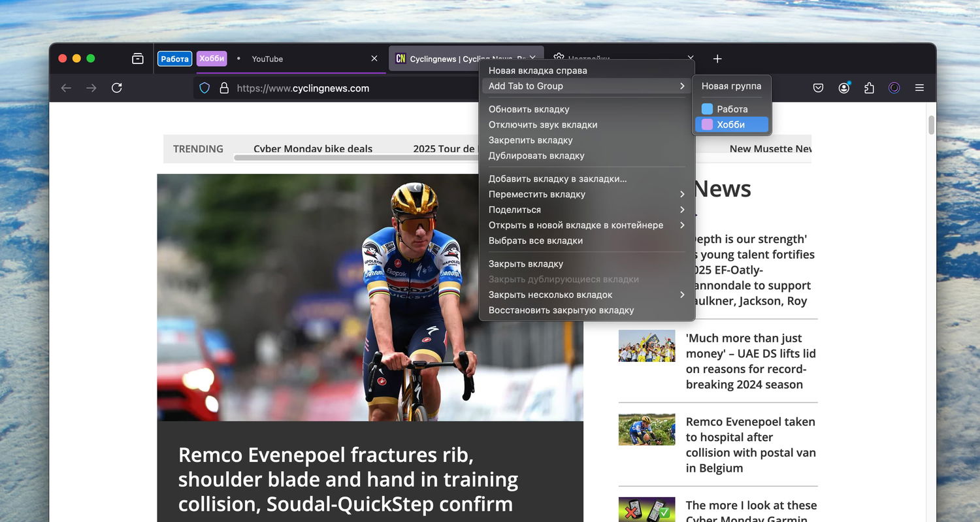Open the Firefox account icon

click(x=844, y=88)
